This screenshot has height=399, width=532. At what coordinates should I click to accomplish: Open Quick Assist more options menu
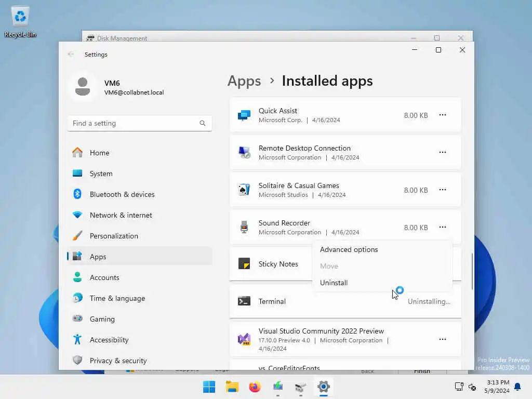443,115
